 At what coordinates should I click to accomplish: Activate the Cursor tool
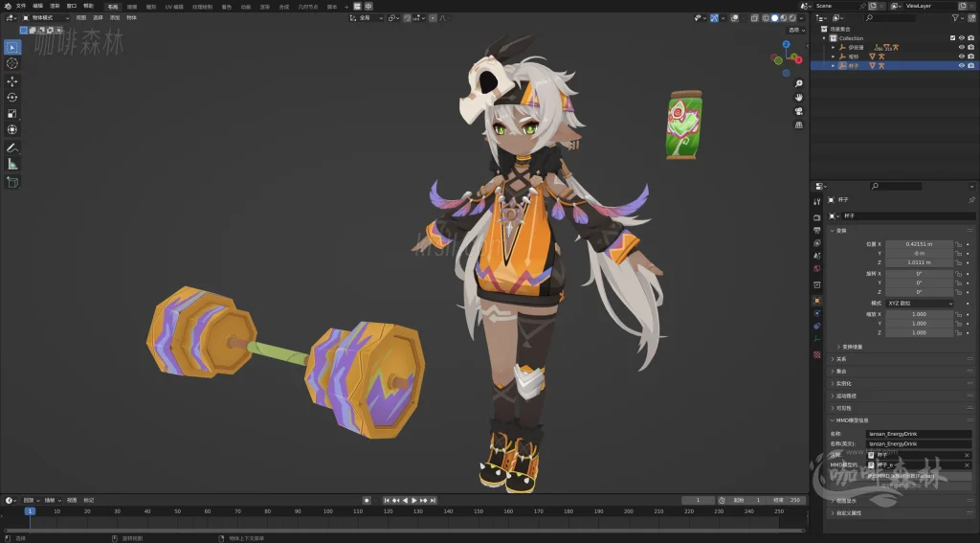[11, 63]
